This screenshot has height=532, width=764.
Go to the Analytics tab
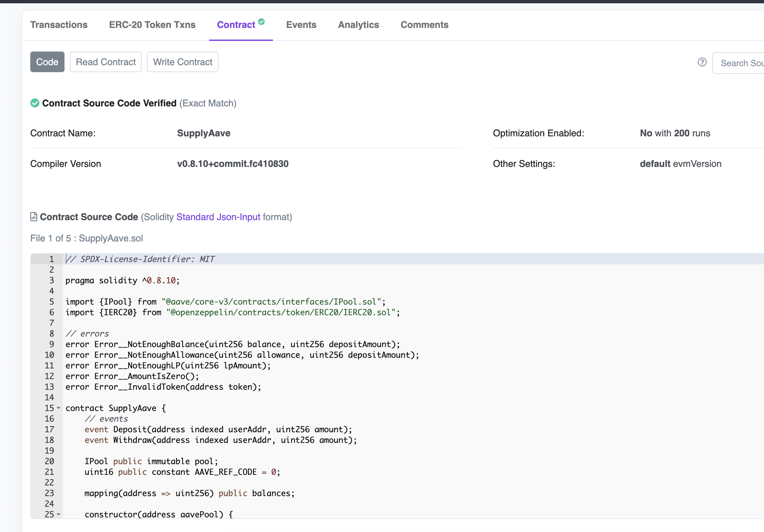pyautogui.click(x=358, y=25)
